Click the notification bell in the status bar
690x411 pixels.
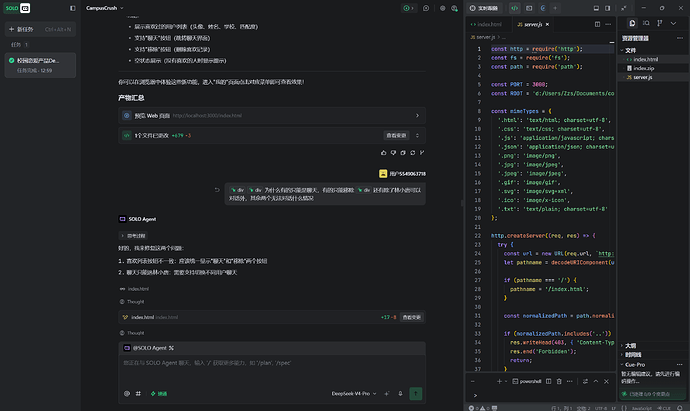(x=680, y=408)
